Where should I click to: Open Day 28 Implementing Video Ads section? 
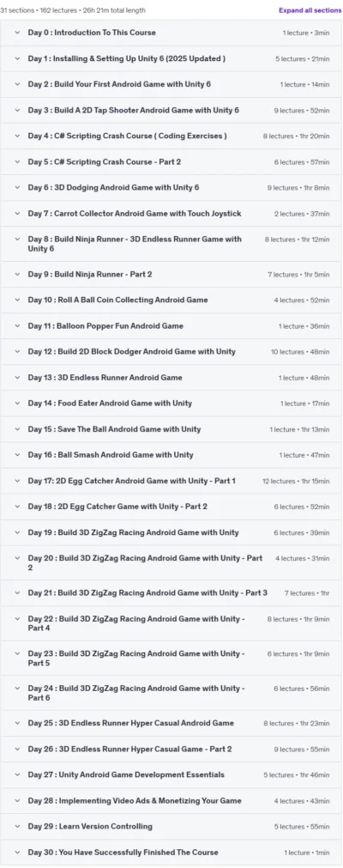[171, 800]
